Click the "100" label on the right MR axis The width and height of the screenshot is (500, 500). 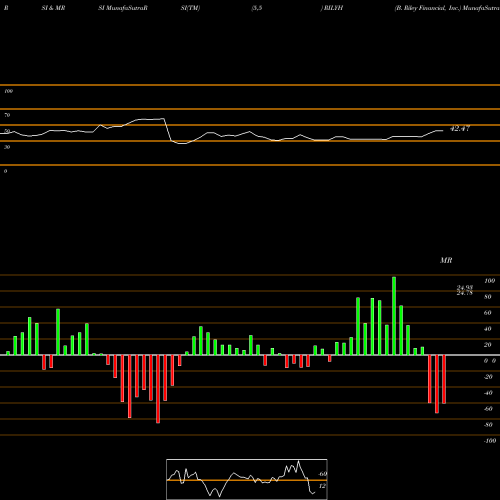pos(489,281)
